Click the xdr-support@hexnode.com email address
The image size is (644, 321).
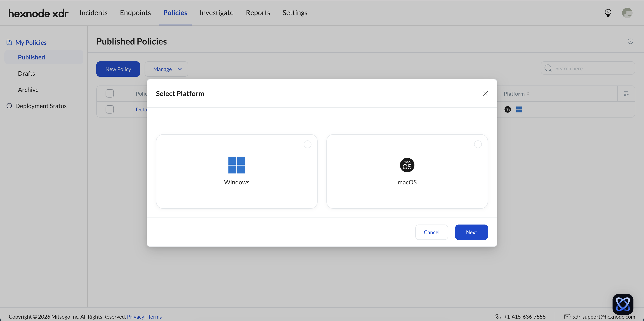coord(604,316)
